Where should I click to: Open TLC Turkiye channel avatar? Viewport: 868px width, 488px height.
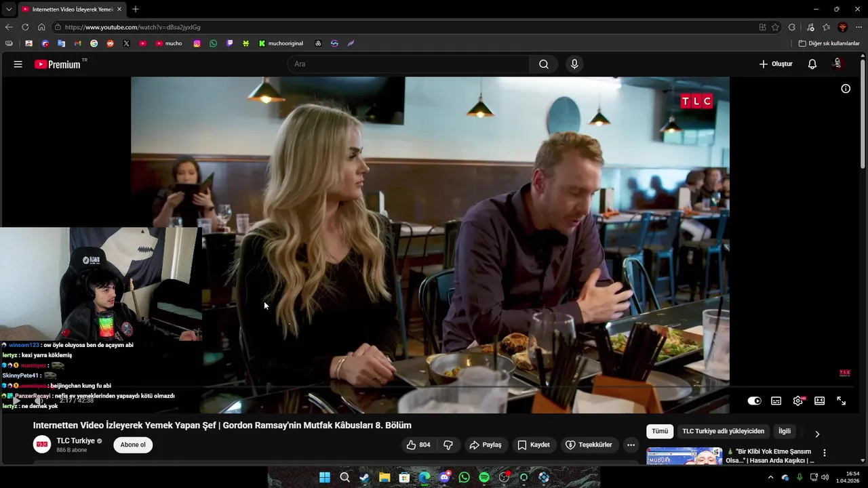pyautogui.click(x=42, y=445)
